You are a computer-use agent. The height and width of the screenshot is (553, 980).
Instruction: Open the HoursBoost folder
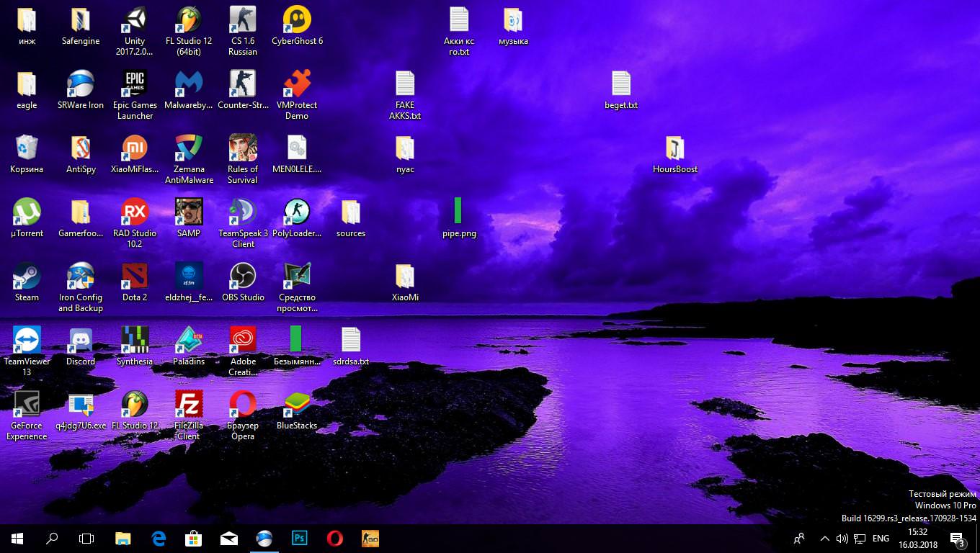tap(675, 155)
